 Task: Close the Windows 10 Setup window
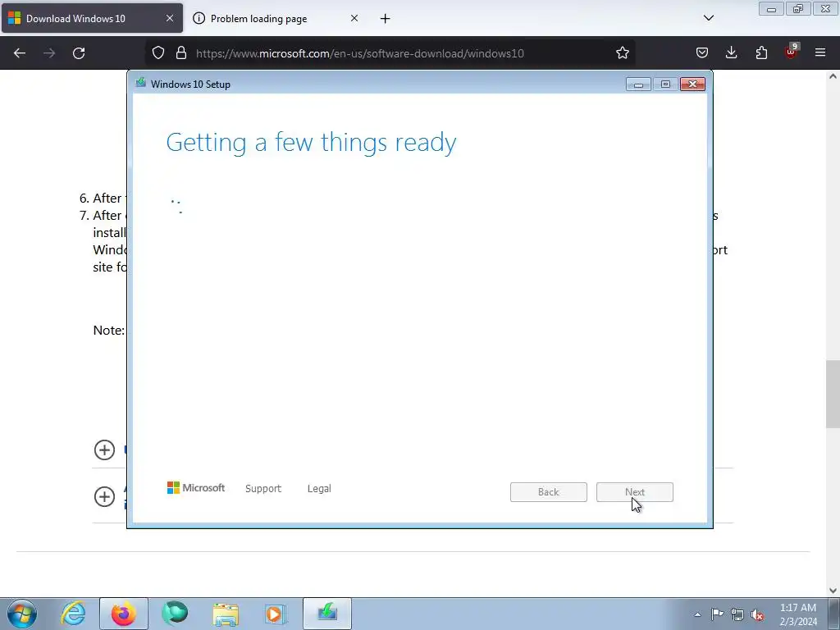(x=692, y=84)
